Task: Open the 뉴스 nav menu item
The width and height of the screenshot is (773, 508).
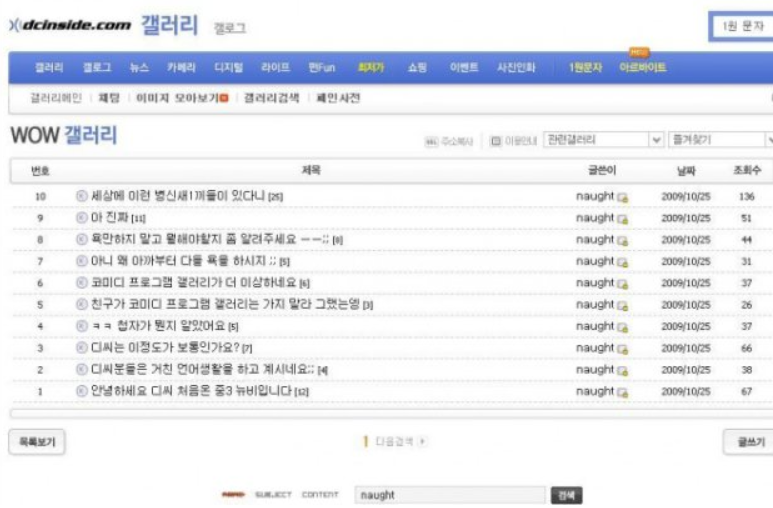Action: tap(139, 68)
